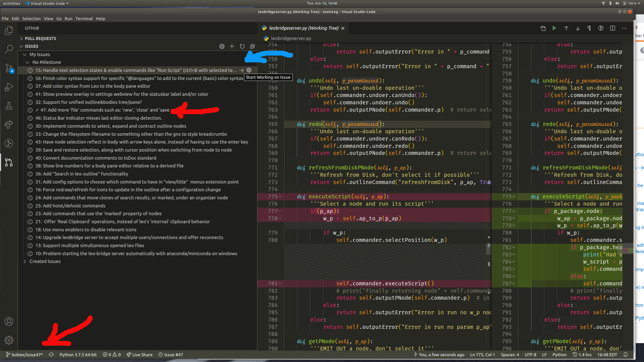Open the Source Control view
Image resolution: width=644 pixels, height=362 pixels.
click(9, 68)
